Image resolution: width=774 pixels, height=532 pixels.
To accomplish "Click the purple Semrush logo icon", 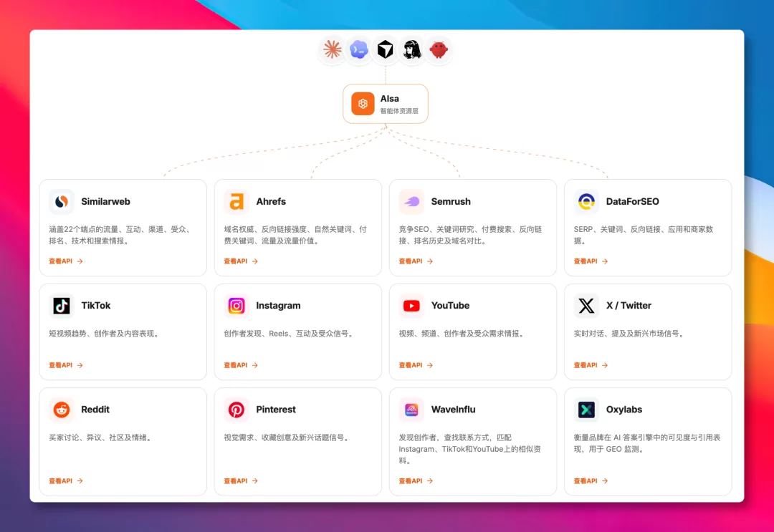I will pyautogui.click(x=411, y=202).
